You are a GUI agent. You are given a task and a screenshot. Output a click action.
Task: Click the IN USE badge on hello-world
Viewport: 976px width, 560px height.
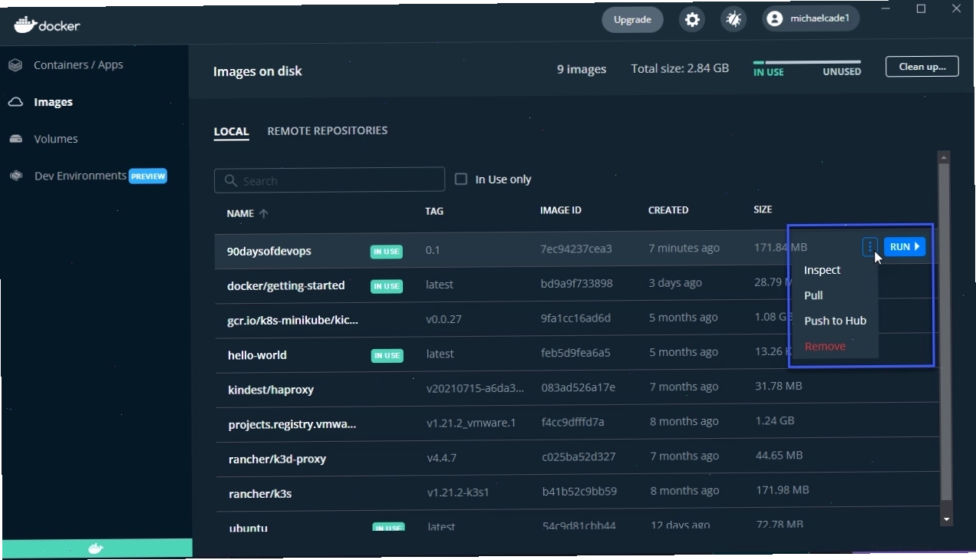(x=387, y=356)
